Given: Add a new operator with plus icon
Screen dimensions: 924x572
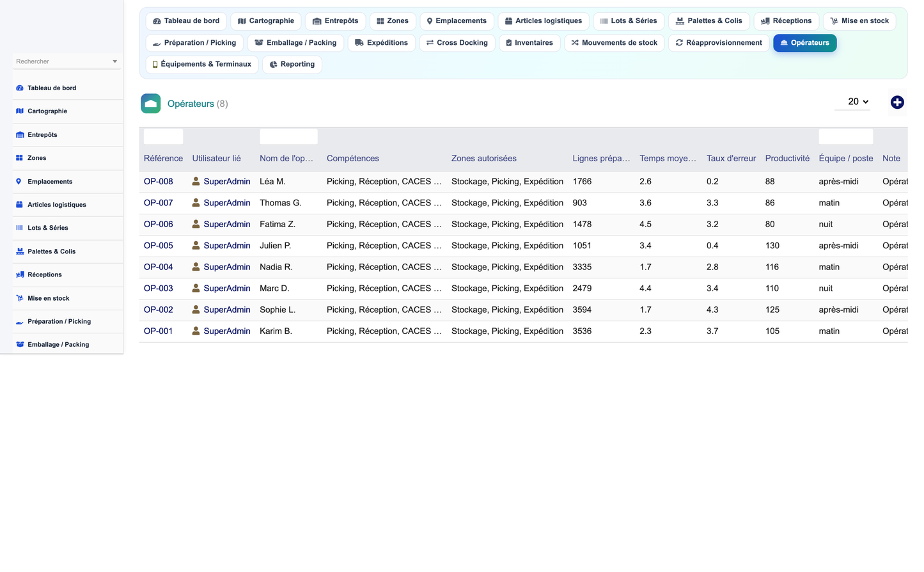Looking at the screenshot, I should point(897,102).
